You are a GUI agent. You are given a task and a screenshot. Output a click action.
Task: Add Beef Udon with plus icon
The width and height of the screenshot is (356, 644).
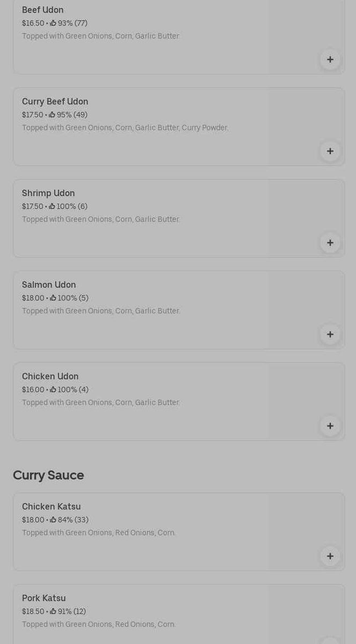[330, 59]
